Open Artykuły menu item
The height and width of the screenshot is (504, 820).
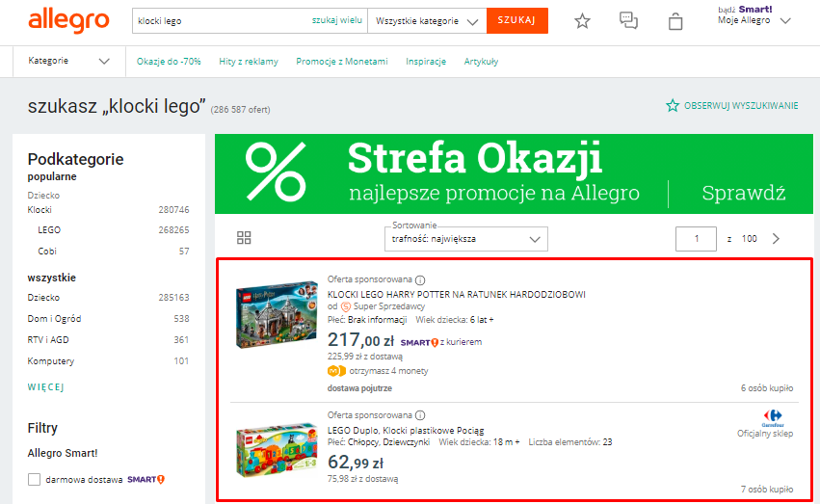click(x=481, y=62)
